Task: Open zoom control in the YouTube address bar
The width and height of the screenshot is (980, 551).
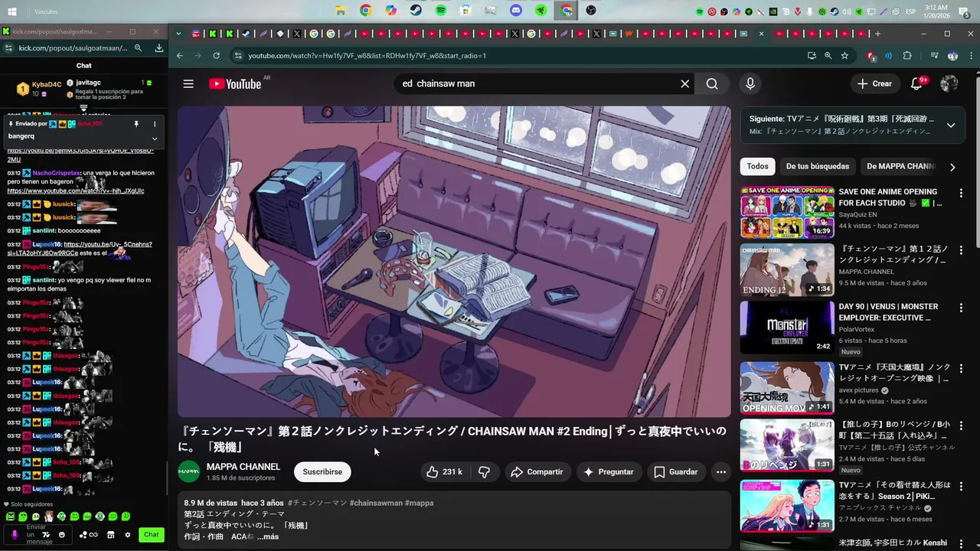Action: (828, 56)
